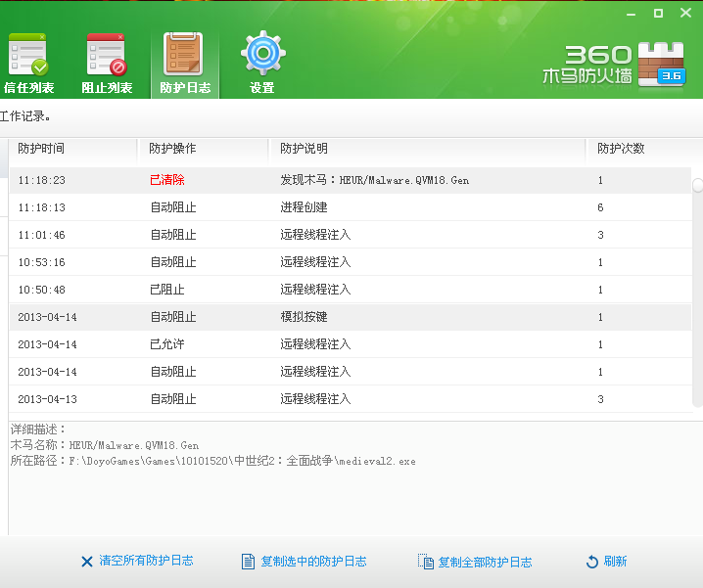703x588 pixels.
Task: Click the X icon beside 清空所有防护日志
Action: coord(86,562)
